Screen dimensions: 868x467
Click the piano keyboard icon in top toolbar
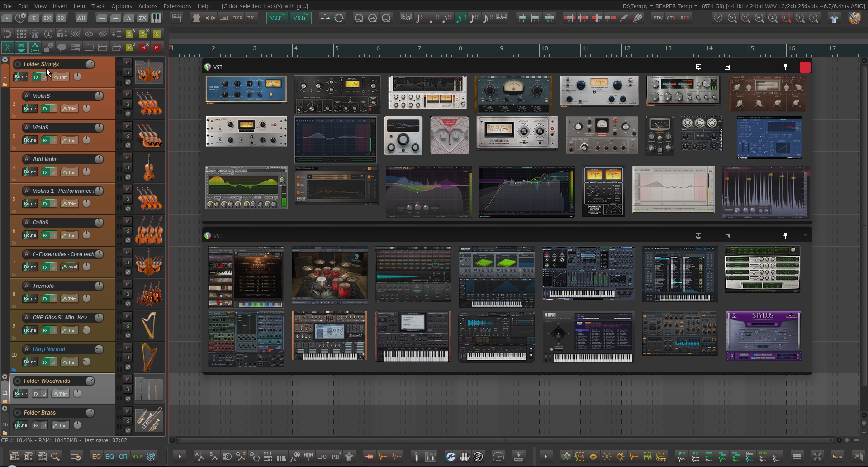[x=156, y=18]
